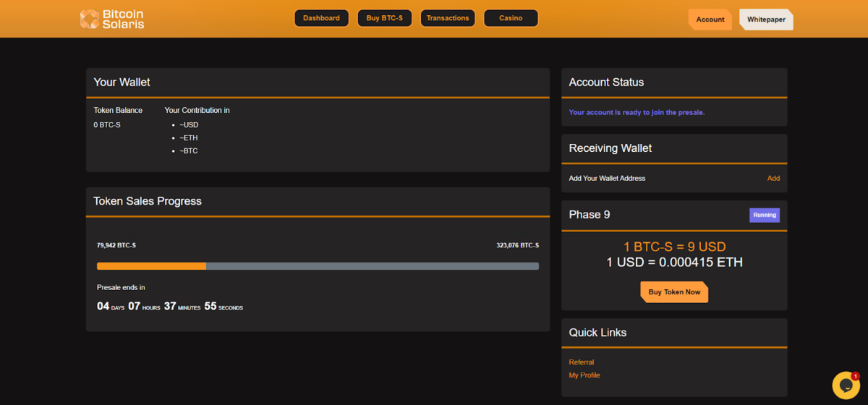
Task: Click the Account button
Action: (x=710, y=20)
